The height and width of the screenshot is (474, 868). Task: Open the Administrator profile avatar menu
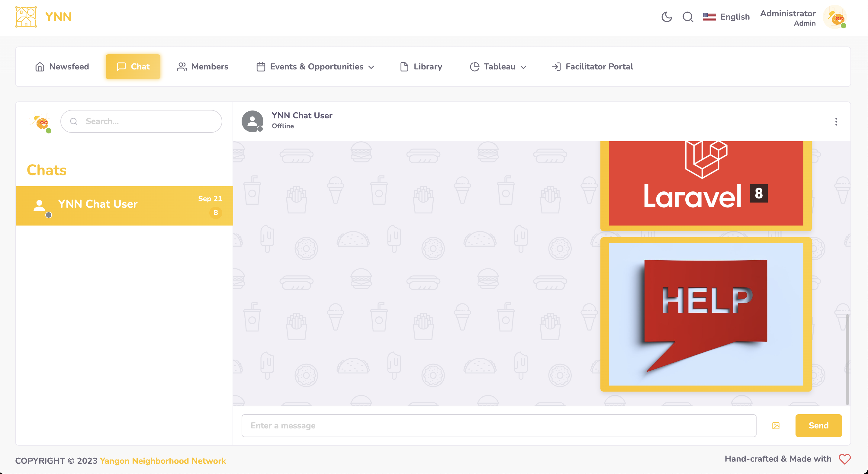point(835,17)
